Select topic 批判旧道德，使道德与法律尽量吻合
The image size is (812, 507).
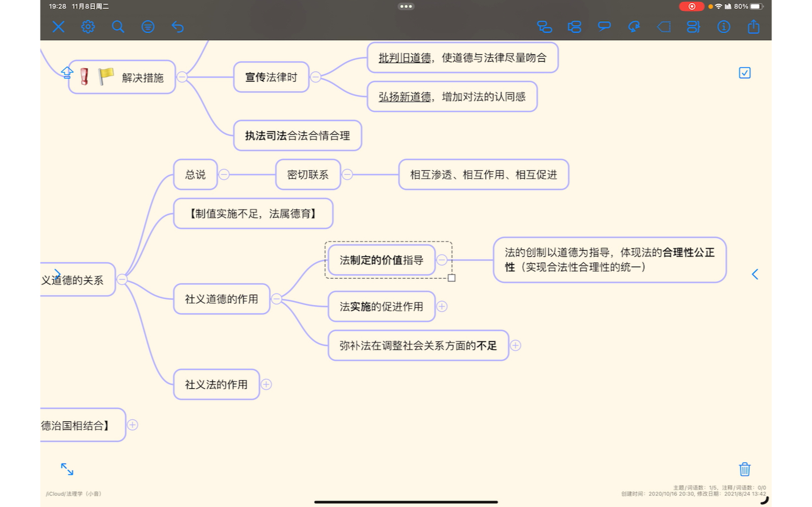(x=462, y=58)
